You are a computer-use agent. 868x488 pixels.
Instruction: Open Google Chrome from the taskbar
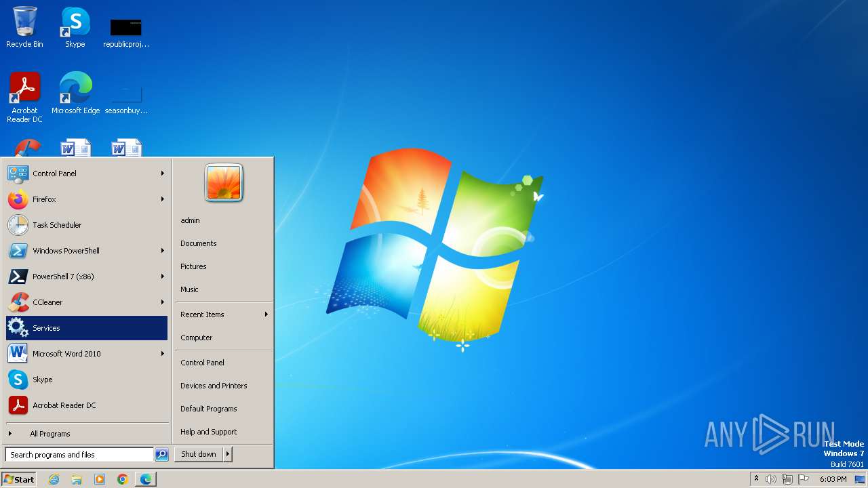[x=123, y=479]
